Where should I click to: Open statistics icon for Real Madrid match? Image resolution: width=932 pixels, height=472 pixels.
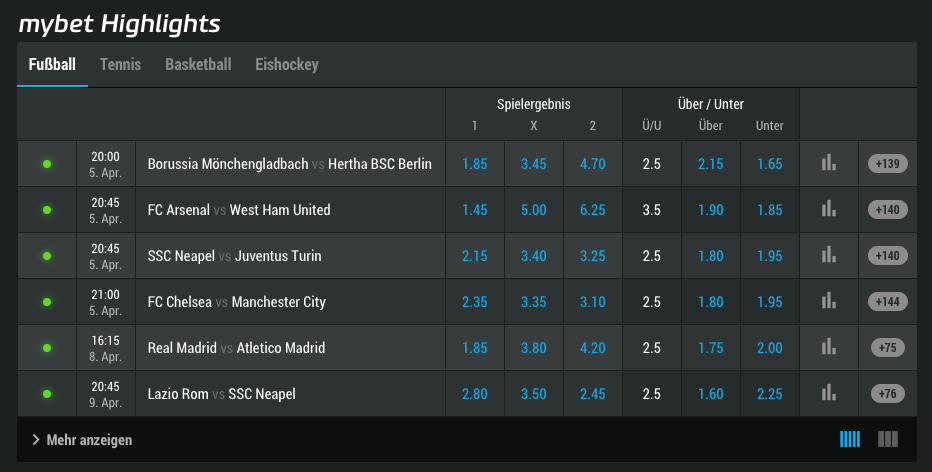[x=829, y=347]
